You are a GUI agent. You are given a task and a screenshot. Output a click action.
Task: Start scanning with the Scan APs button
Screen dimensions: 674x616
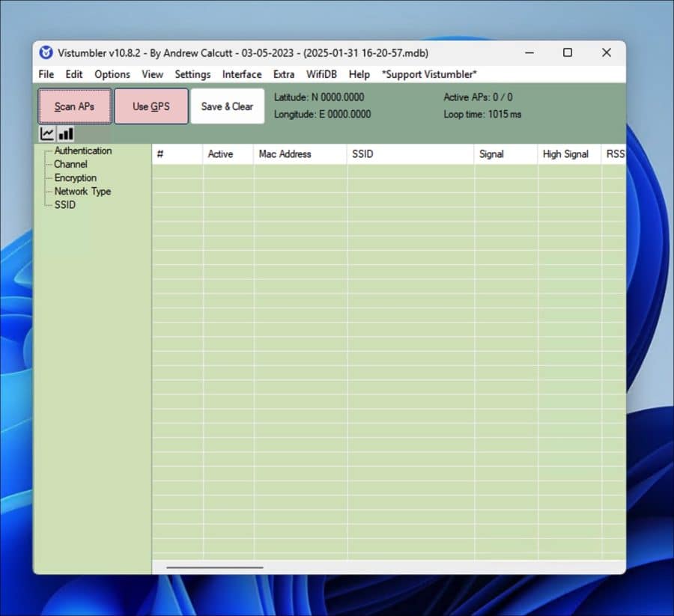pos(74,106)
